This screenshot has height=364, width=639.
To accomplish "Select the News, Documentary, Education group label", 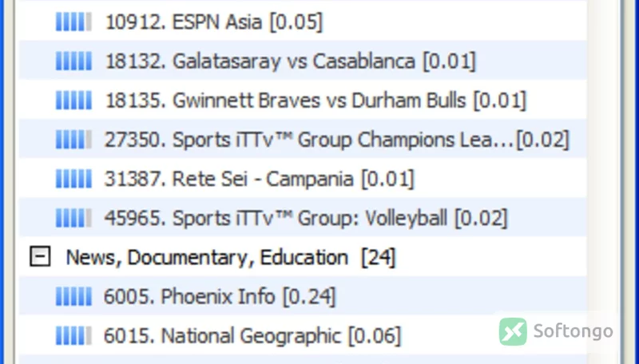I will 231,257.
